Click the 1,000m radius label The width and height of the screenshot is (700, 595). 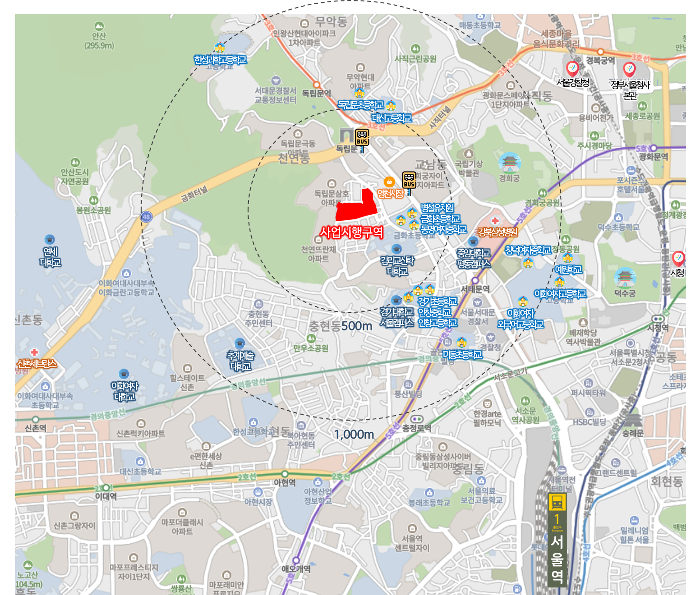pyautogui.click(x=354, y=434)
